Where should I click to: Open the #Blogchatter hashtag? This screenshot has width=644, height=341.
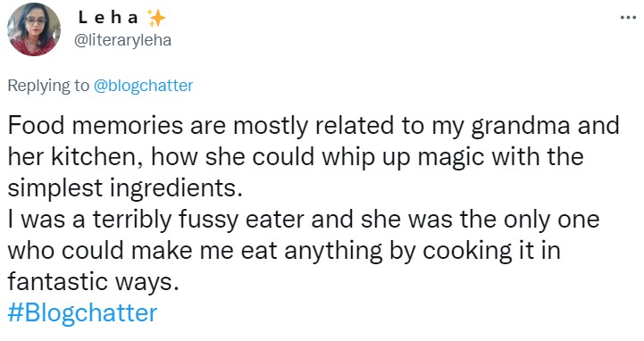82,313
